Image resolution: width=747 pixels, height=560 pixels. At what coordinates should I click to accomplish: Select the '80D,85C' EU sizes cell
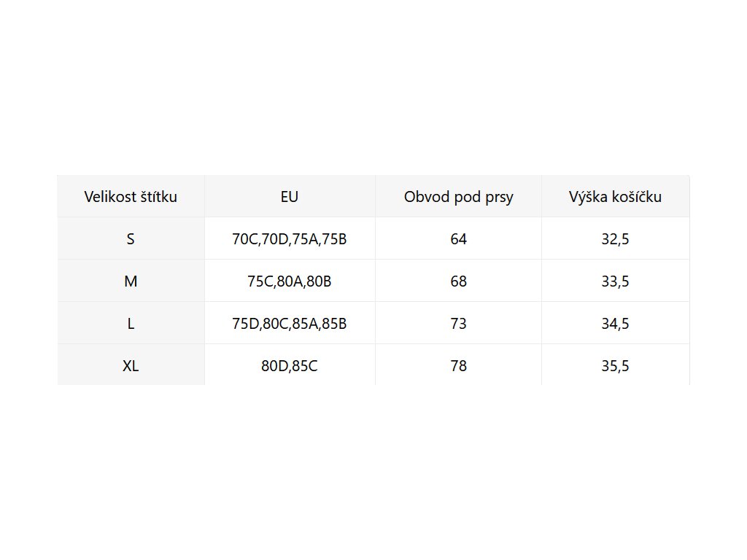[x=290, y=365]
